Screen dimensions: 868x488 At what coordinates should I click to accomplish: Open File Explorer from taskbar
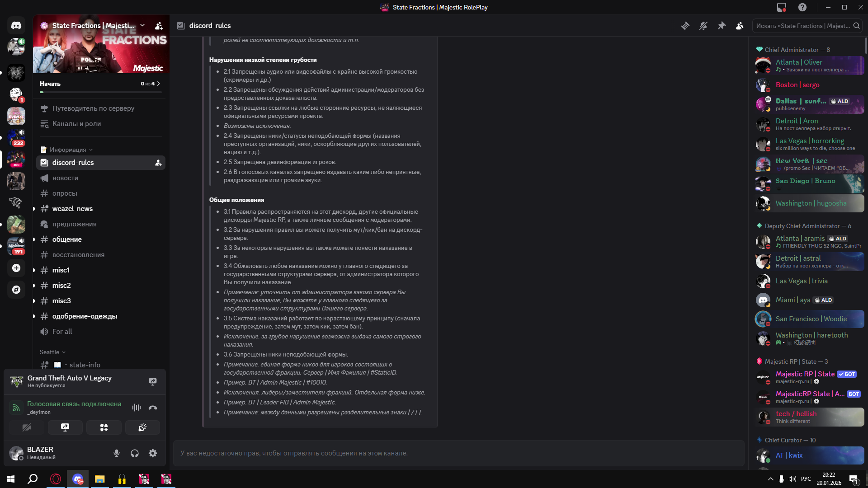point(99,479)
